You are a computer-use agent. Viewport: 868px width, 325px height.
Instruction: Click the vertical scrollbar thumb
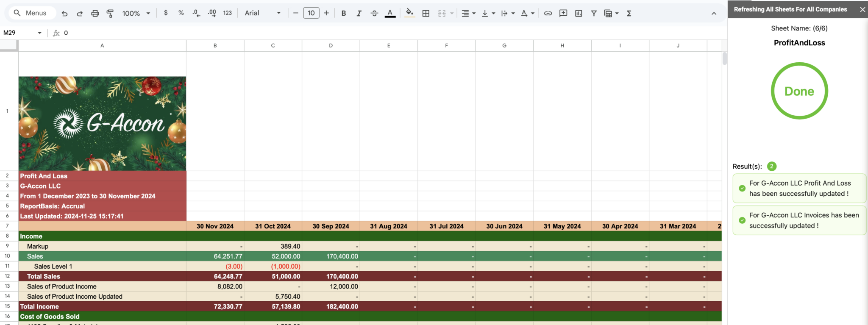click(x=725, y=58)
